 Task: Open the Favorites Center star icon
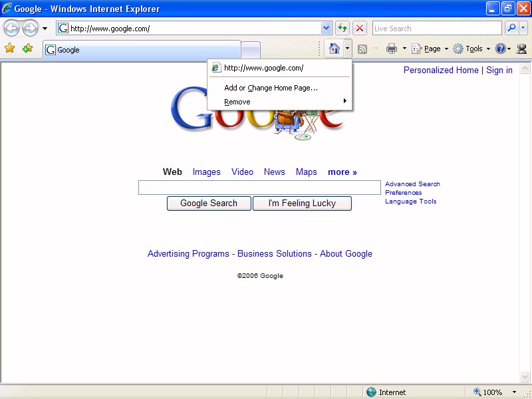tap(10, 48)
